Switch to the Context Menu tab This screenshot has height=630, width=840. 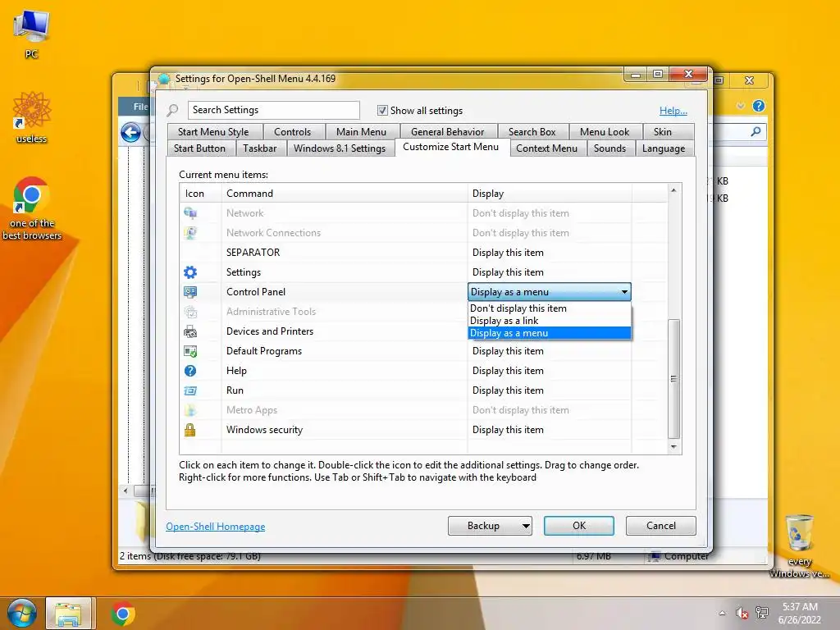[547, 148]
